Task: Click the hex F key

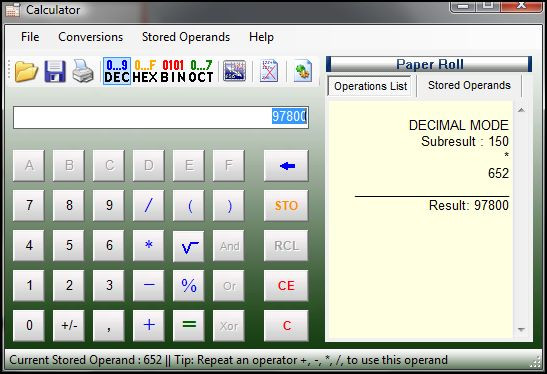Action: pyautogui.click(x=228, y=166)
